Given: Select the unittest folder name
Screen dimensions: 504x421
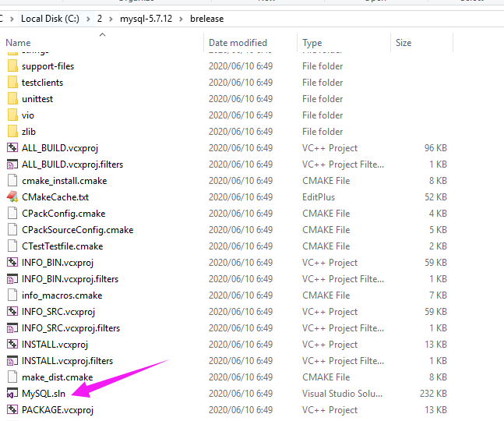Looking at the screenshot, I should (37, 99).
